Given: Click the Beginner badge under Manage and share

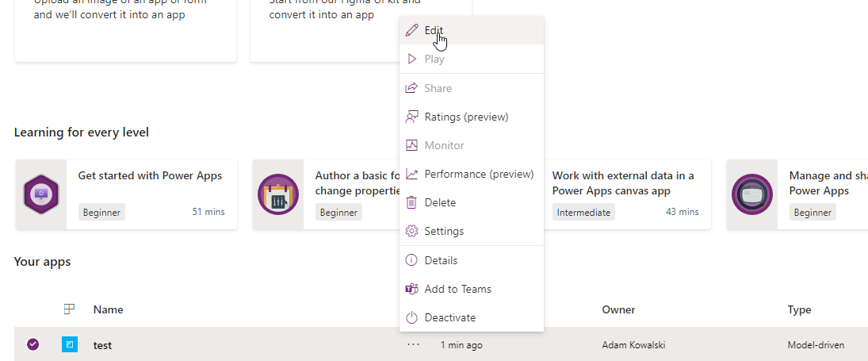Looking at the screenshot, I should [813, 212].
